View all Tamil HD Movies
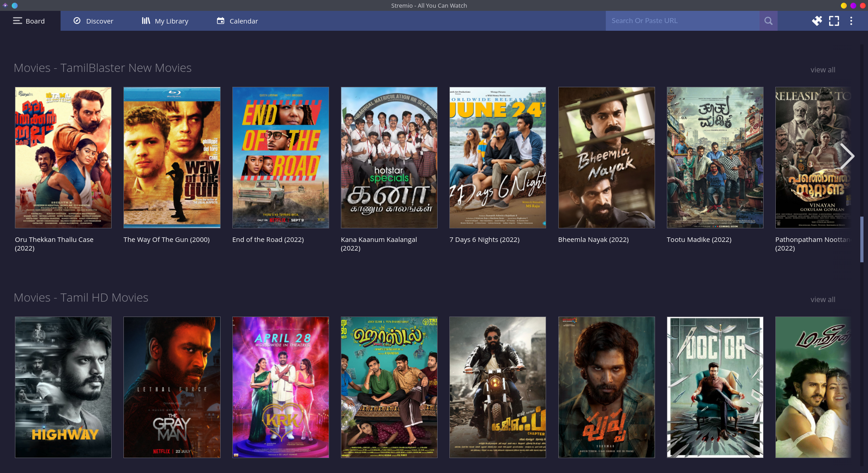 (823, 299)
